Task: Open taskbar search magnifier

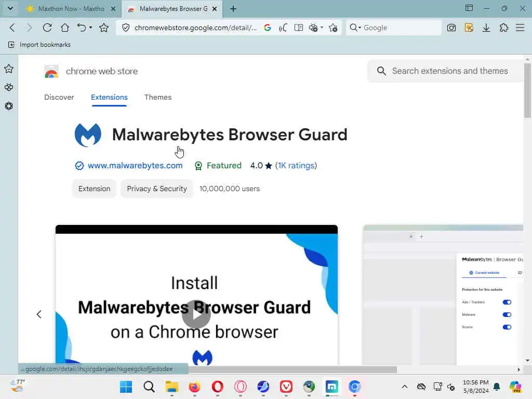Action: coord(149,387)
